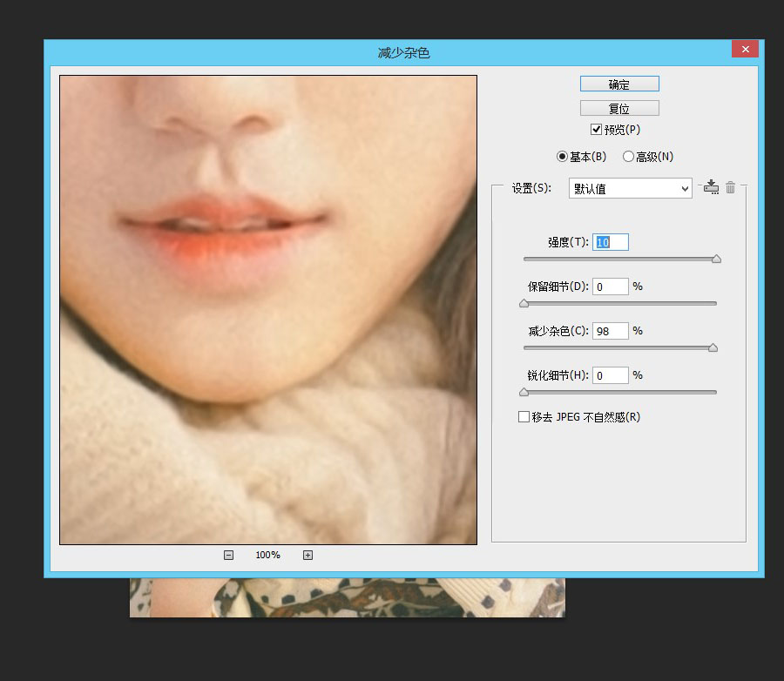Click the 强度(T) value field
The image size is (784, 681).
611,242
